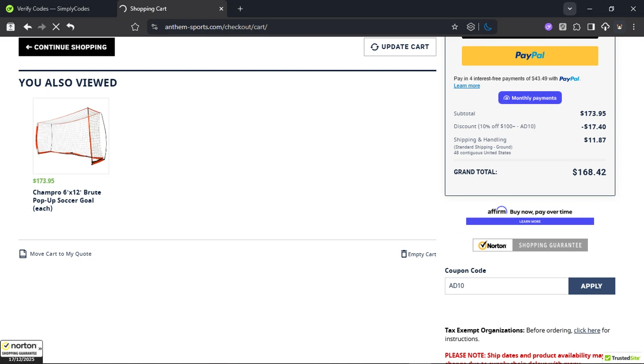Image resolution: width=644 pixels, height=364 pixels.
Task: Click the purple circular extension icon
Action: tap(548, 27)
